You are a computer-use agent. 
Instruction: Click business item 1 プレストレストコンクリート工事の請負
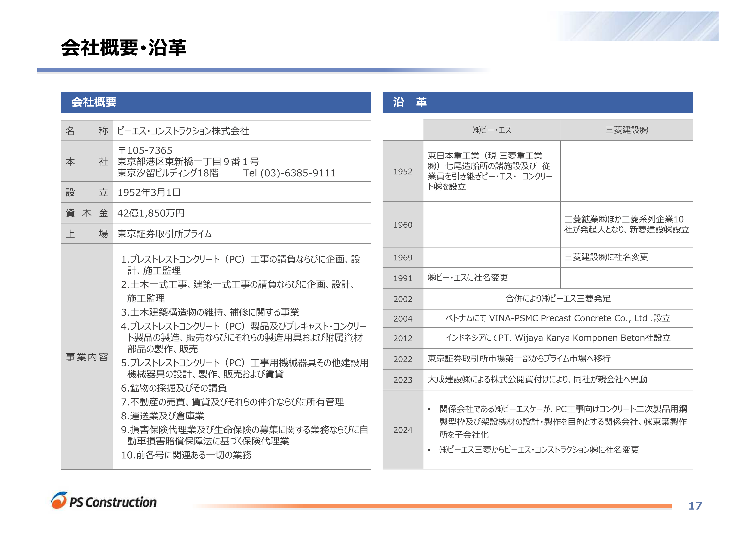pyautogui.click(x=241, y=265)
